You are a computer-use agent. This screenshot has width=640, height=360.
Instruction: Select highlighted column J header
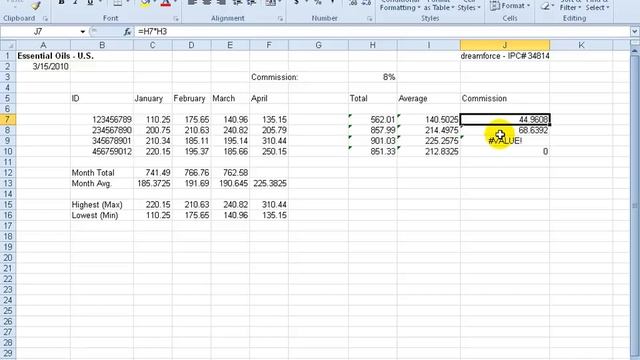pos(505,45)
